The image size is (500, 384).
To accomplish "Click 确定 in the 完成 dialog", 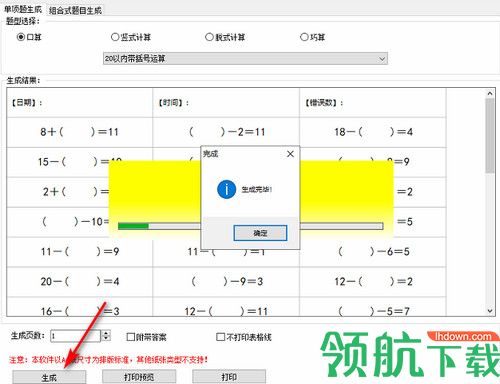I will [260, 233].
